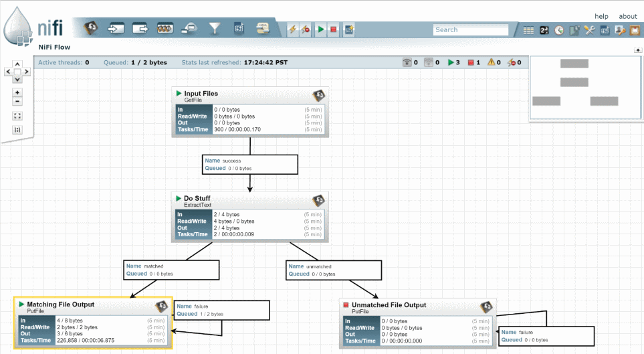
Task: Click the stopped components count icon
Action: pos(471,62)
